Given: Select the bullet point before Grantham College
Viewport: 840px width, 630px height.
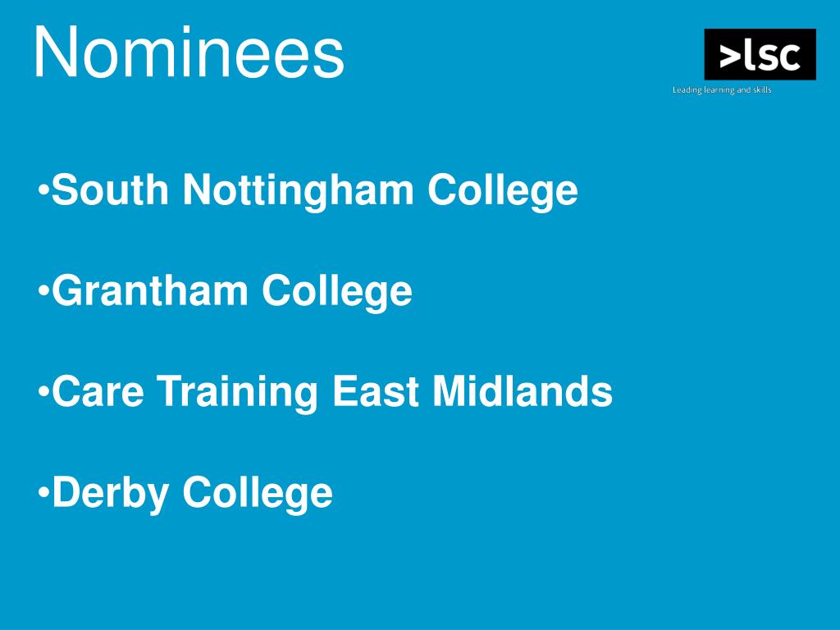Looking at the screenshot, I should 43,291.
